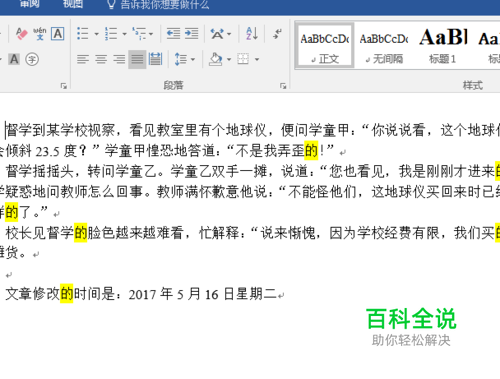The width and height of the screenshot is (500, 379).
Task: Toggle Character Shading gray A icon
Action: 14,59
